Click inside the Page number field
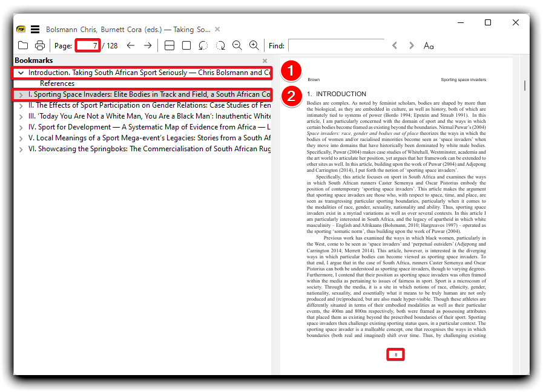The width and height of the screenshot is (543, 392). [x=88, y=45]
